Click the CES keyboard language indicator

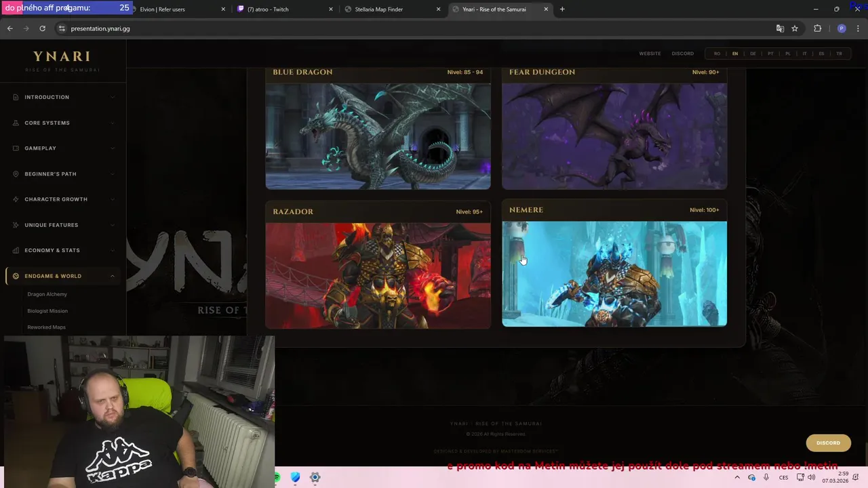pyautogui.click(x=783, y=477)
